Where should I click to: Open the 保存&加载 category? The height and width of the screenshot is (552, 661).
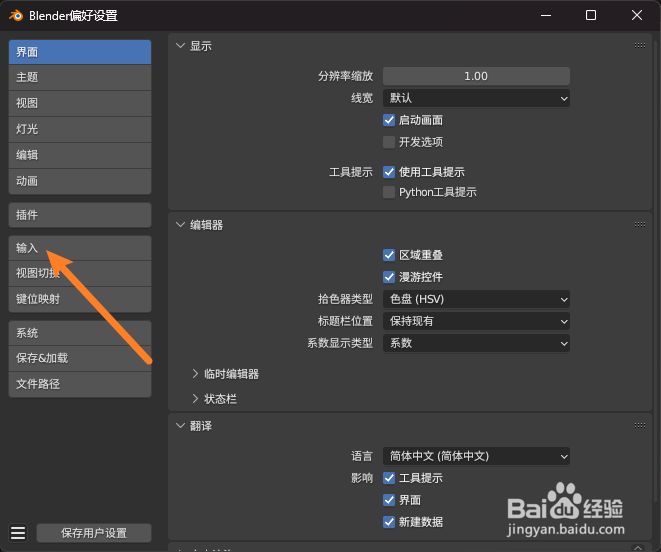[x=80, y=359]
